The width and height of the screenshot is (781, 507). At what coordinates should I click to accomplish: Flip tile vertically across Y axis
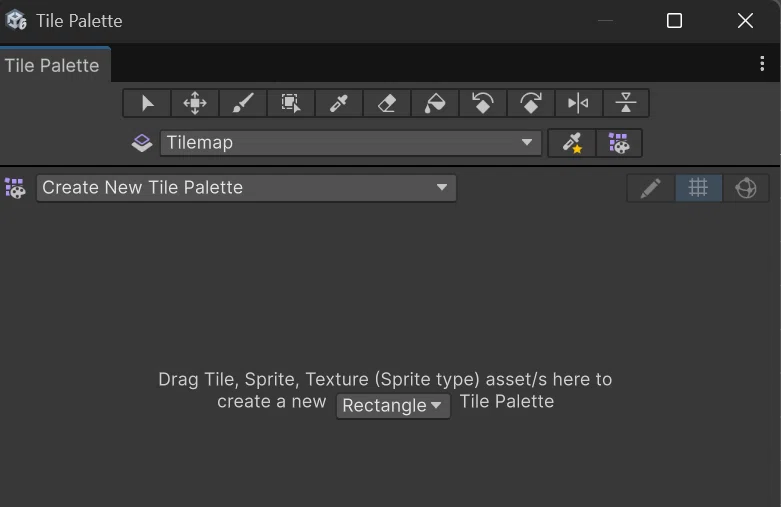[626, 103]
